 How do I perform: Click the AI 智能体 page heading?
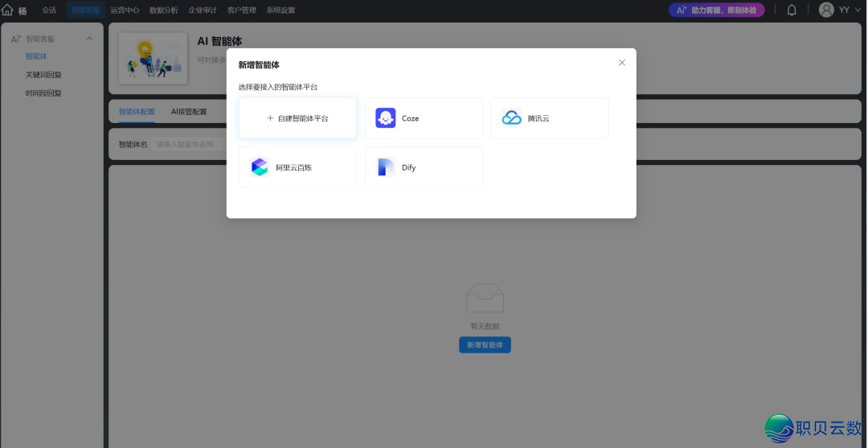point(219,42)
